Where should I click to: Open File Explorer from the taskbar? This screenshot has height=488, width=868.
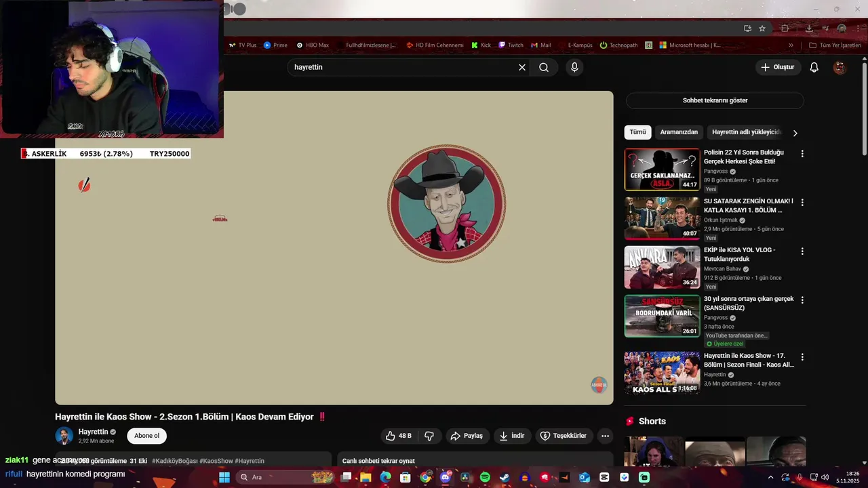pos(366,477)
